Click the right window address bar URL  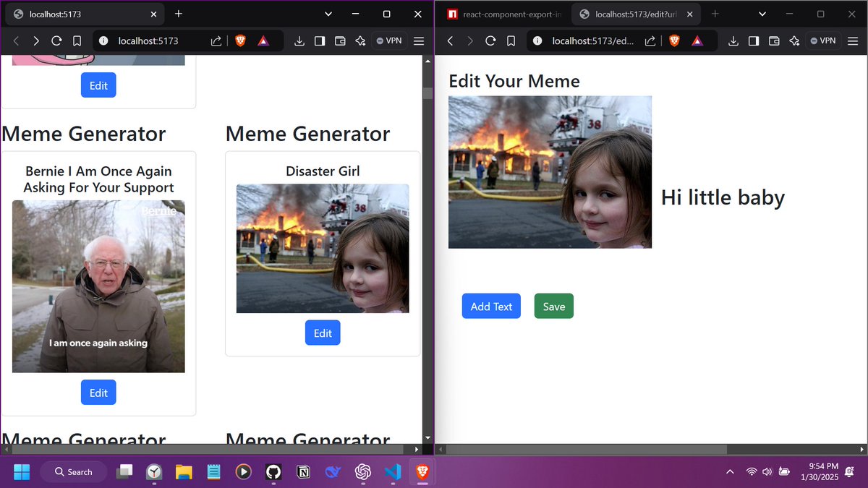593,41
